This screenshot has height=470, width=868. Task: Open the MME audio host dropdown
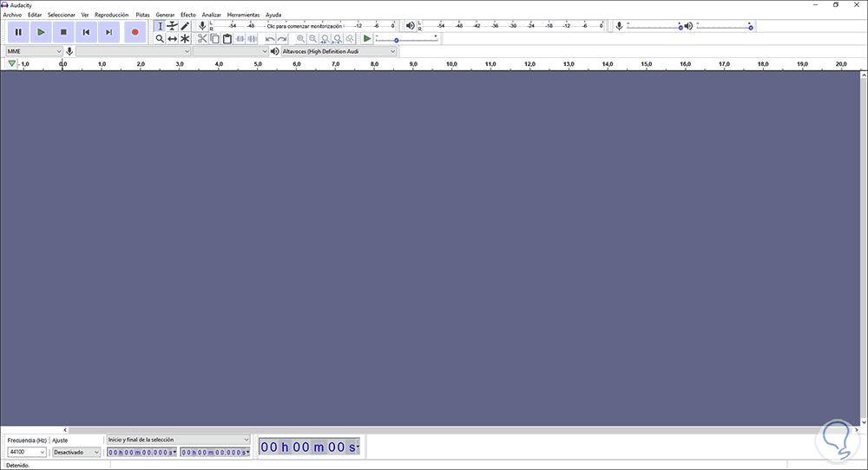[x=35, y=51]
